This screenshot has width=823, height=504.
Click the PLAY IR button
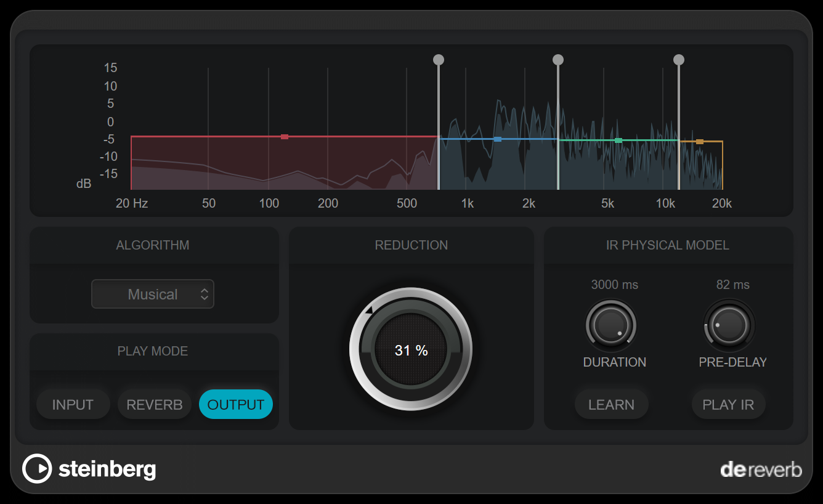click(x=729, y=405)
